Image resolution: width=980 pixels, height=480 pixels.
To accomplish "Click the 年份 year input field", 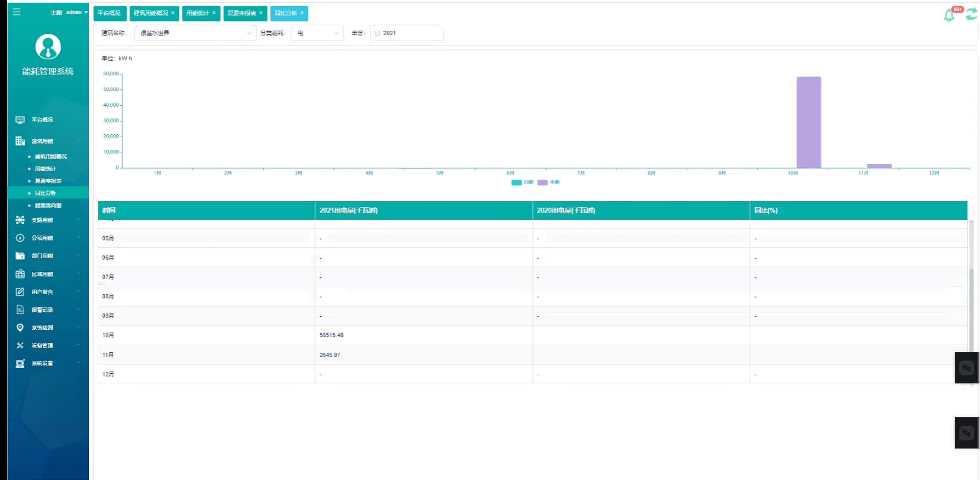I will coord(407,33).
